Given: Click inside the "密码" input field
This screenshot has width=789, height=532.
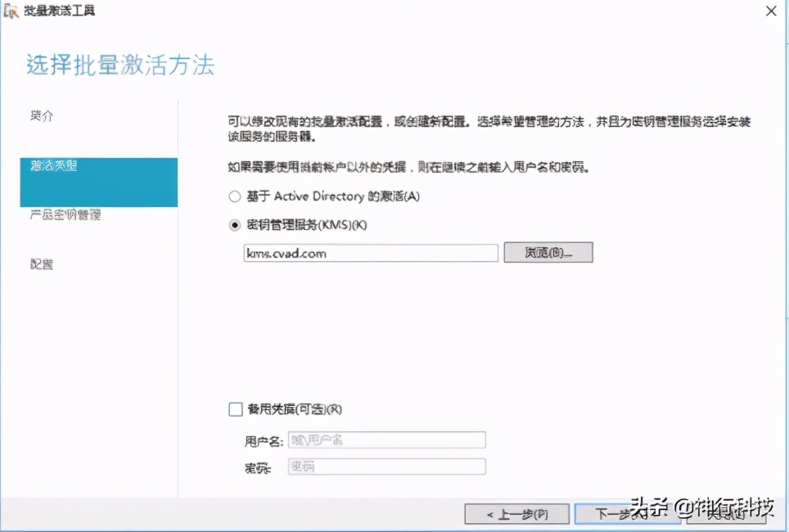Looking at the screenshot, I should tap(385, 467).
